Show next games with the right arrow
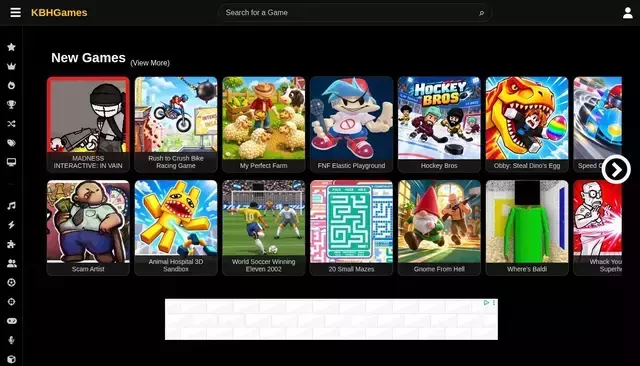640x366 pixels. pos(616,169)
